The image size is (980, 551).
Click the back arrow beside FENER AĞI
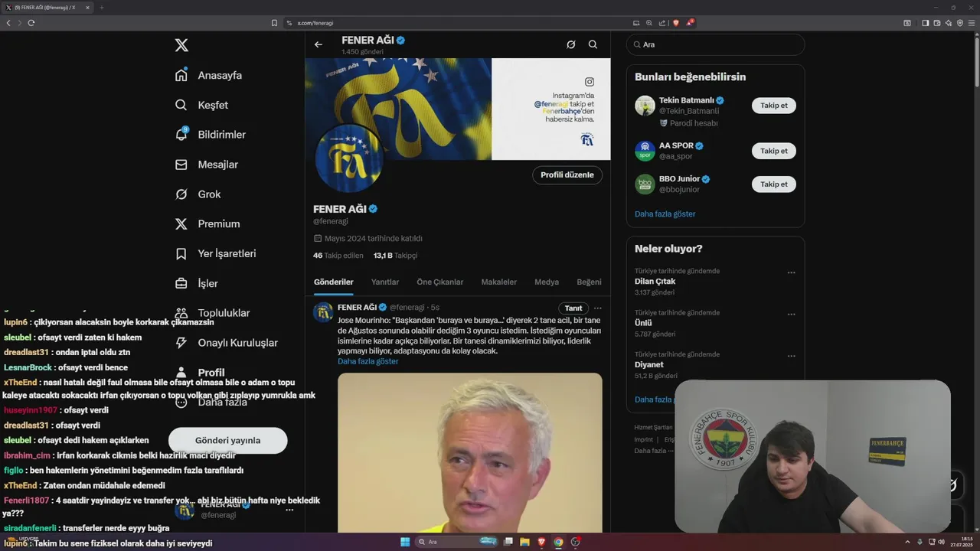point(318,44)
